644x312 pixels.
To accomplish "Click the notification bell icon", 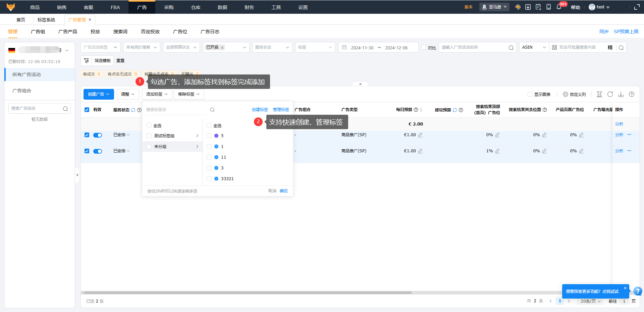I will 558,7.
